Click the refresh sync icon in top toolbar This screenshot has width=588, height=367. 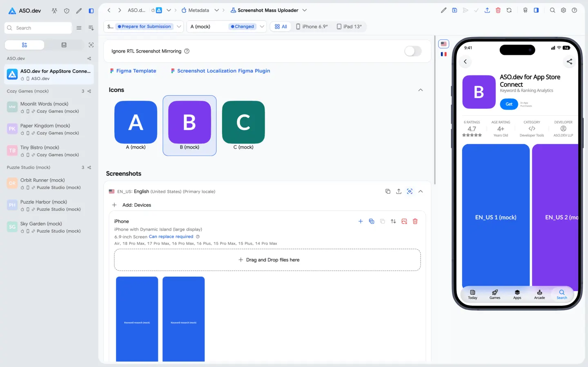coord(509,10)
